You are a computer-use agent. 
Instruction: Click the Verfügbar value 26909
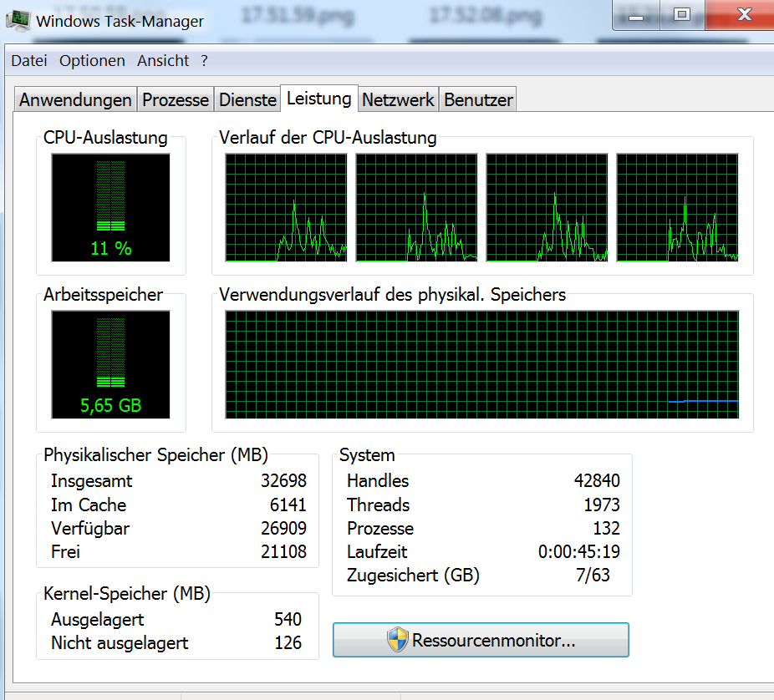(284, 528)
